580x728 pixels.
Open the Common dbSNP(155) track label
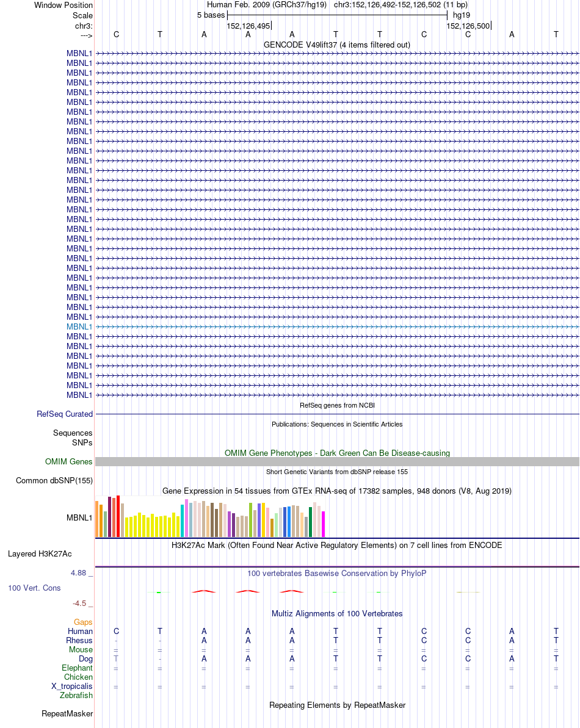(x=54, y=480)
